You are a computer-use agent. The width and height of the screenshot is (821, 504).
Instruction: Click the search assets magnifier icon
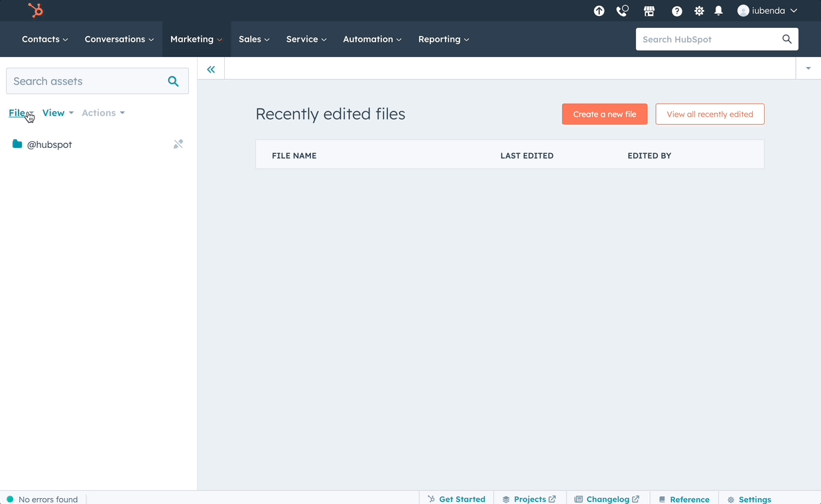point(173,81)
